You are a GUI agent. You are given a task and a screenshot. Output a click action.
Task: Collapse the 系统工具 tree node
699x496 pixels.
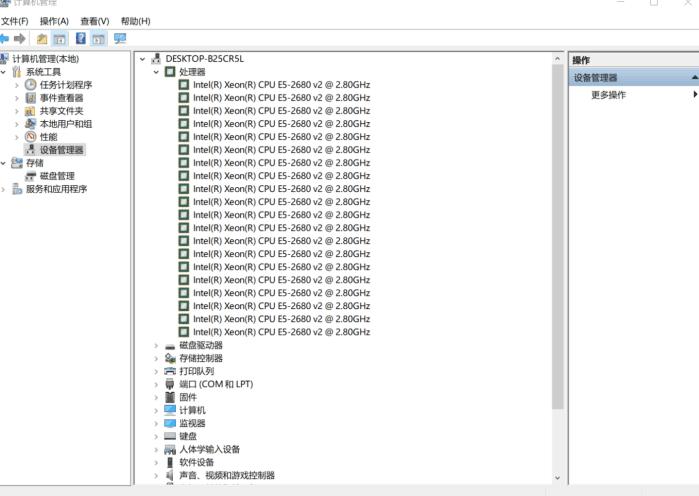(x=4, y=72)
